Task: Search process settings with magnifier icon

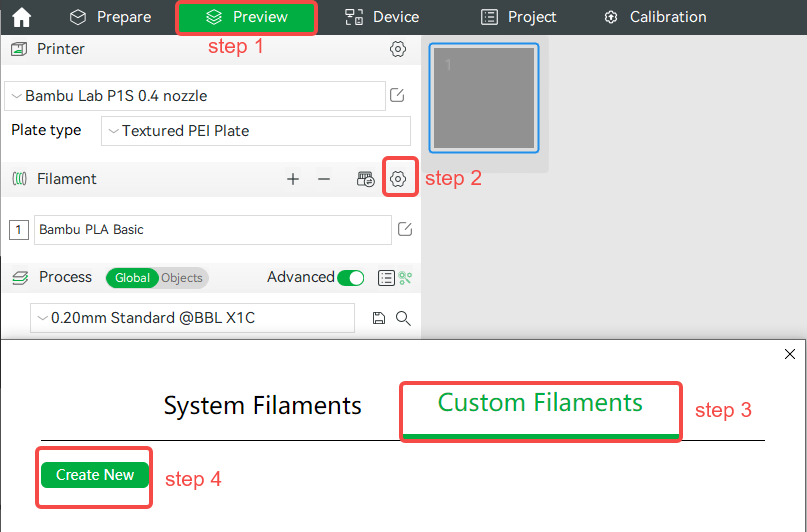Action: point(403,318)
